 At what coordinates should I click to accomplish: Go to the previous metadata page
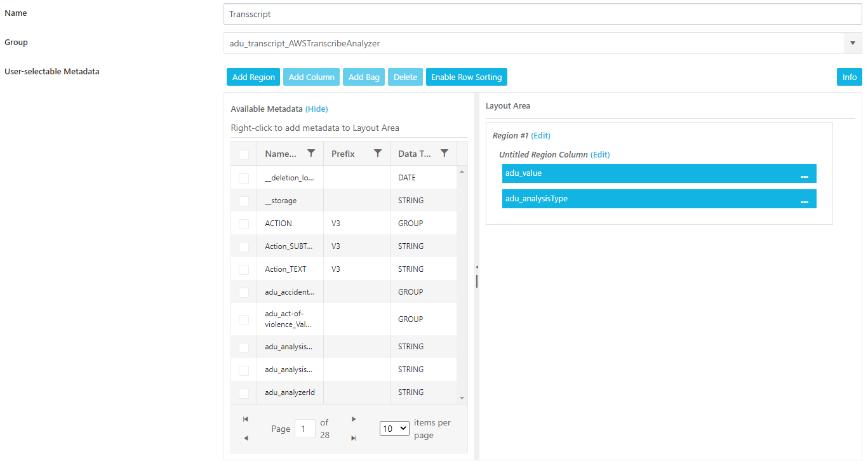point(246,438)
